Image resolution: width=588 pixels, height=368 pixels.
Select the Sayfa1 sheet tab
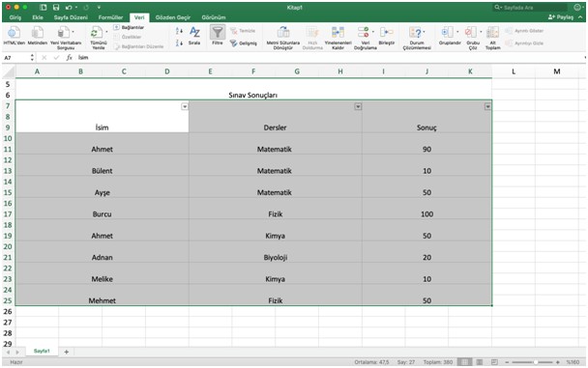[42, 352]
